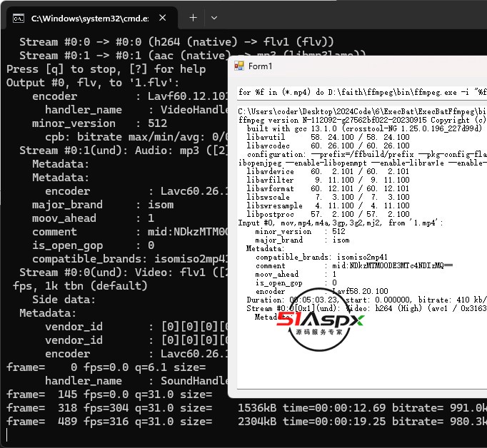The width and height of the screenshot is (487, 448).
Task: Select the cmd.exe terminal tab
Action: pos(91,18)
